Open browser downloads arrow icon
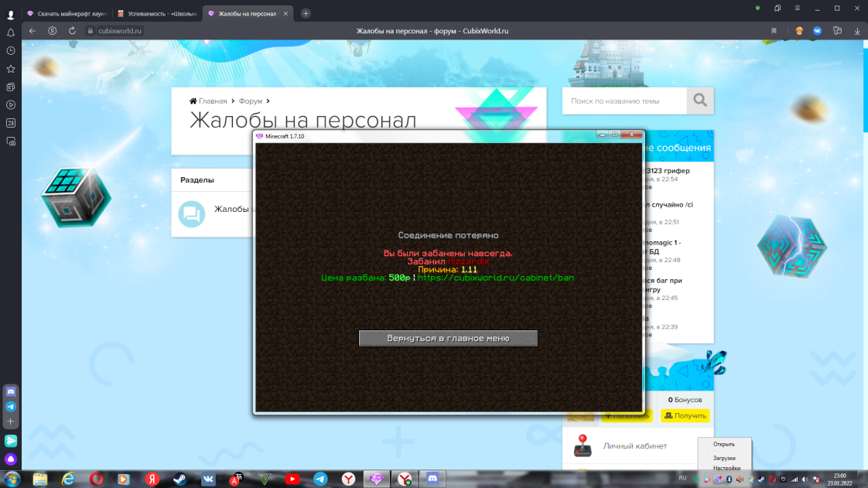Image resolution: width=868 pixels, height=488 pixels. [x=856, y=31]
